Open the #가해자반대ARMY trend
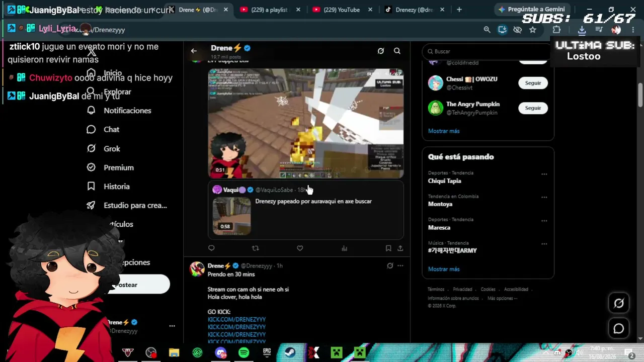 pyautogui.click(x=452, y=250)
